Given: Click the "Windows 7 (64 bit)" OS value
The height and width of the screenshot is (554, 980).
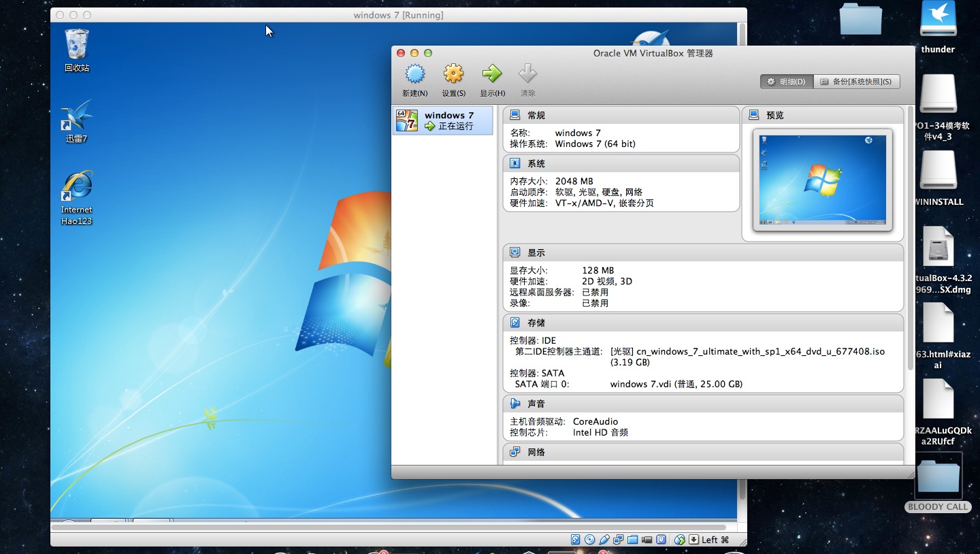Looking at the screenshot, I should point(595,144).
